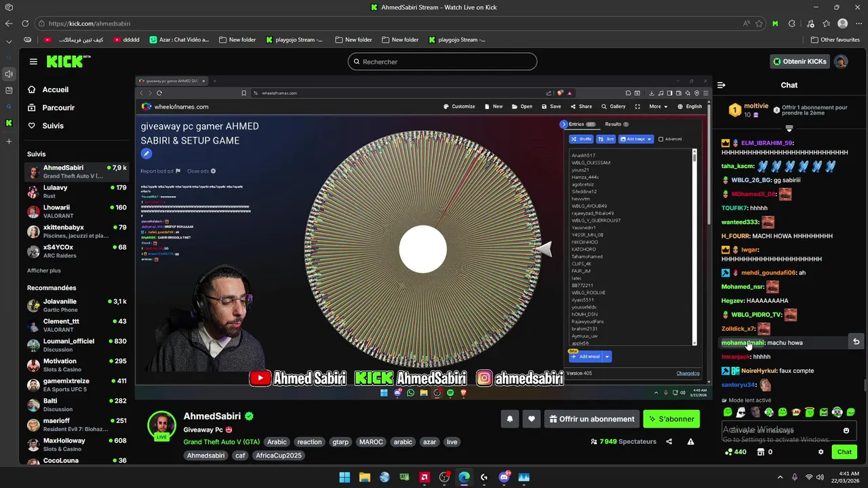The width and height of the screenshot is (868, 488).
Task: Open Azar Chat Vidéo bookmark
Action: (x=179, y=40)
